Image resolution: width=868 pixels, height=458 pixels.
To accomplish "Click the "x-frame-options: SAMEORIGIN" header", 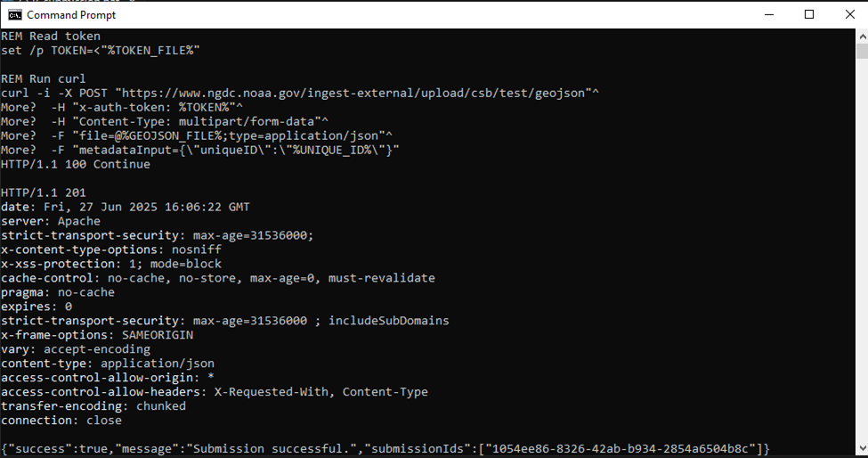I will click(96, 335).
